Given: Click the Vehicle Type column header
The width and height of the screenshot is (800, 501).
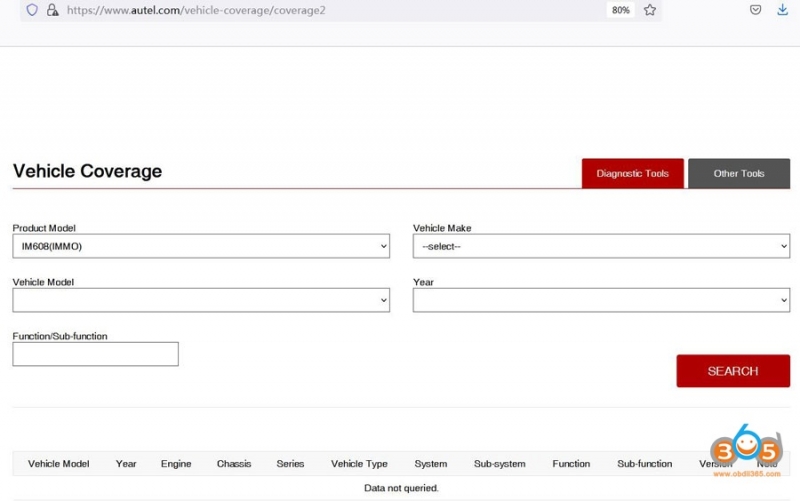Looking at the screenshot, I should point(359,464).
